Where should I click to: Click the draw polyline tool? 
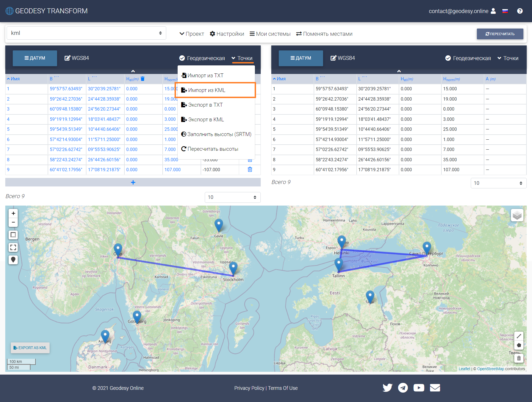coord(519,336)
